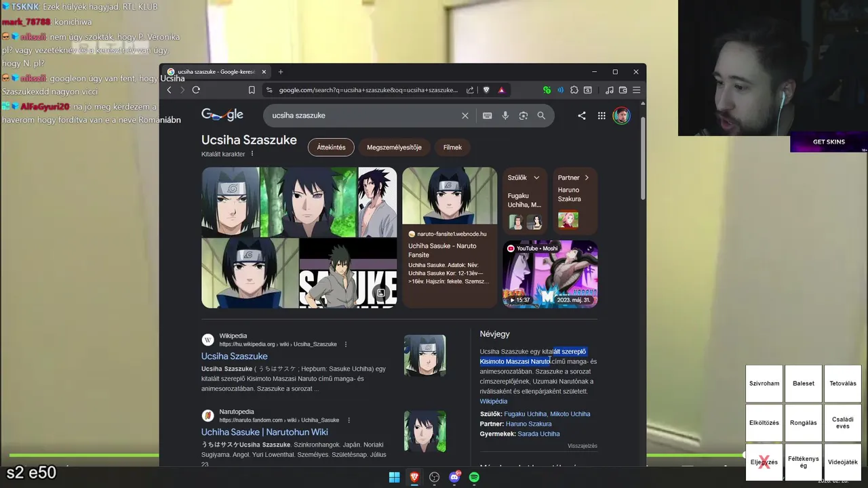Open the Fugaku Uchiha link

click(x=526, y=414)
